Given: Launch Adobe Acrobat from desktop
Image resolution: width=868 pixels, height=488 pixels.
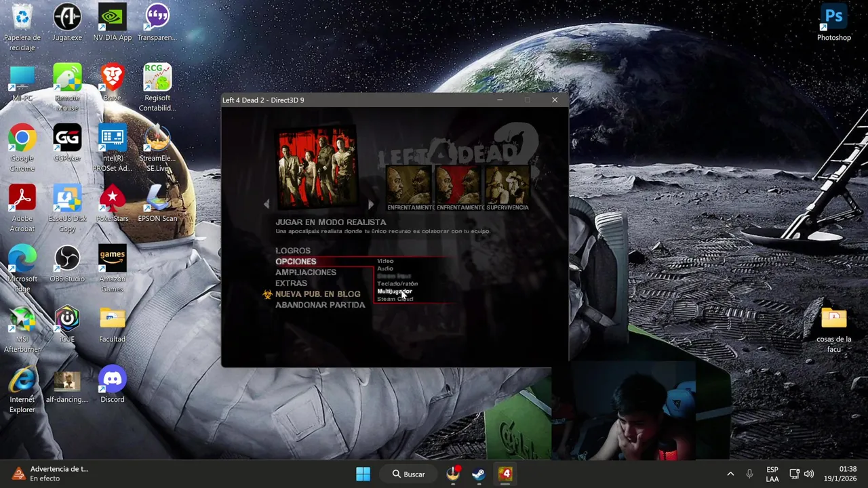Looking at the screenshot, I should pyautogui.click(x=22, y=209).
